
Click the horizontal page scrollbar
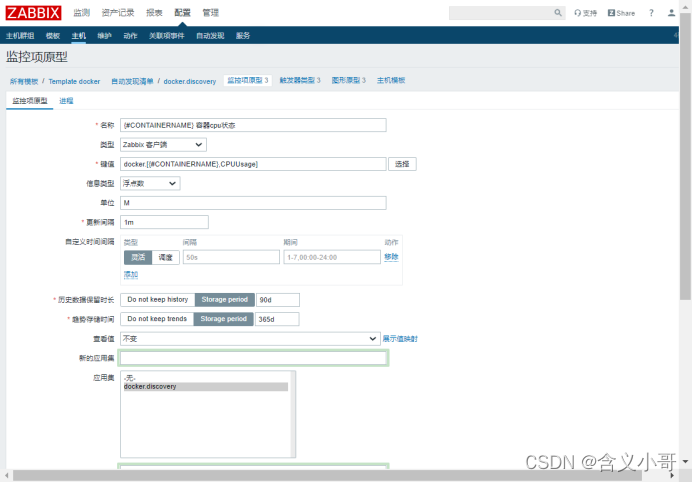pyautogui.click(x=327, y=475)
